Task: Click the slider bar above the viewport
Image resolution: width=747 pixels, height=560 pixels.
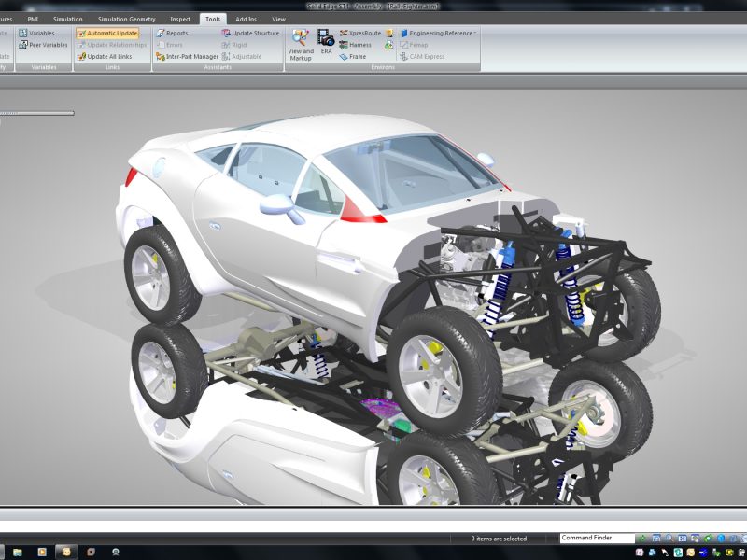Action: pyautogui.click(x=37, y=113)
